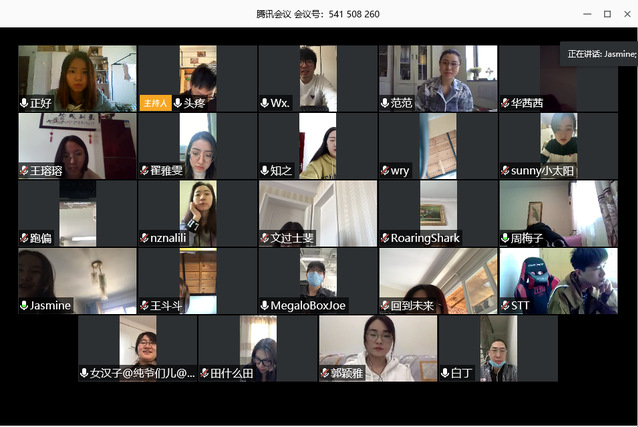Click the muted mic icon beside STT
This screenshot has height=427, width=638.
505,305
